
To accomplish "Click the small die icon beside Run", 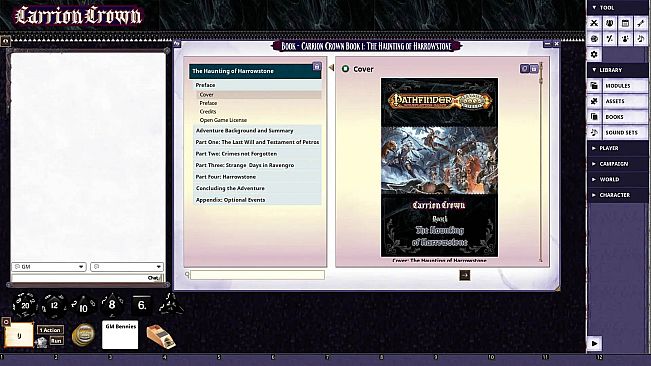I will click(42, 342).
